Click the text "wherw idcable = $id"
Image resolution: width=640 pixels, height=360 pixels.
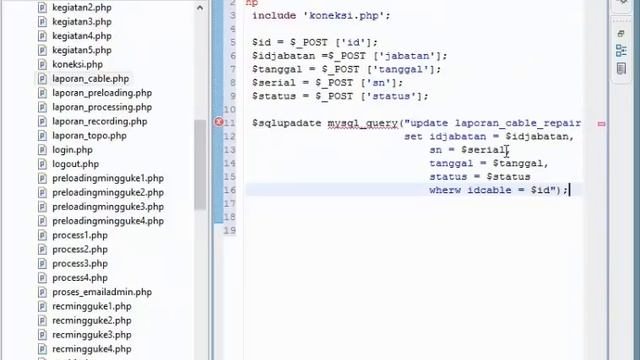(x=489, y=190)
